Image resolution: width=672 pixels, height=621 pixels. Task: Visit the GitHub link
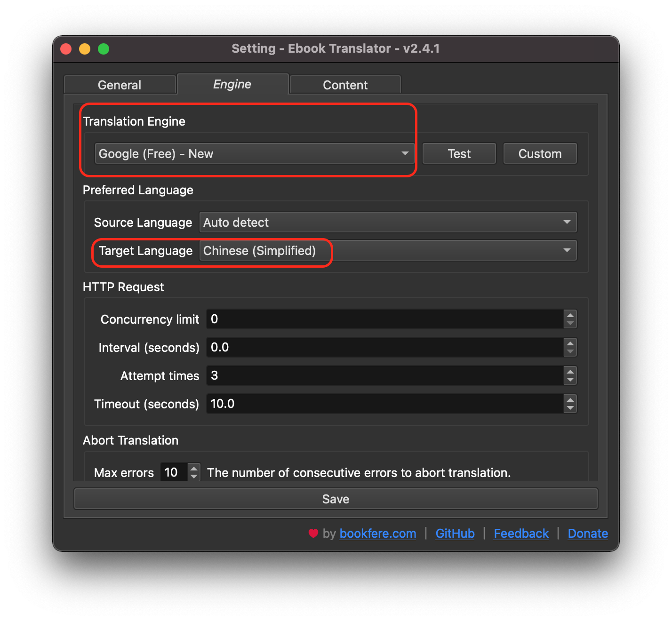[x=455, y=533]
